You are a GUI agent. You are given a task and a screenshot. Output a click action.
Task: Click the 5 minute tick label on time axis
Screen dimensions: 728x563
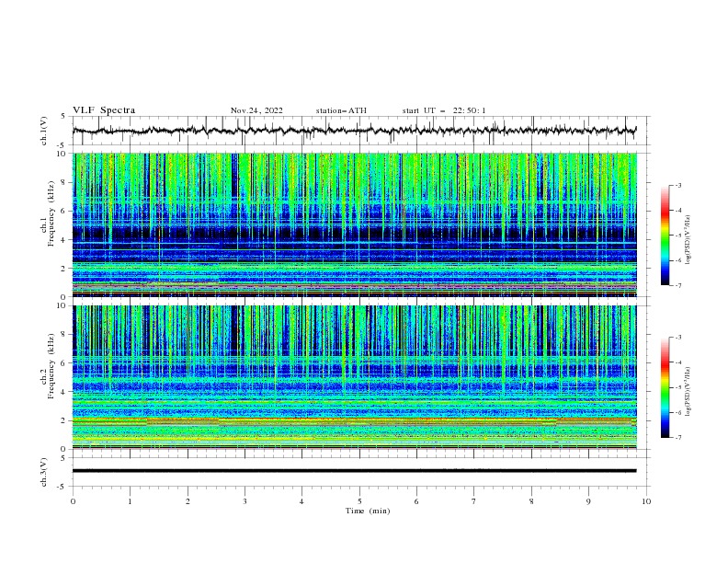coord(359,501)
